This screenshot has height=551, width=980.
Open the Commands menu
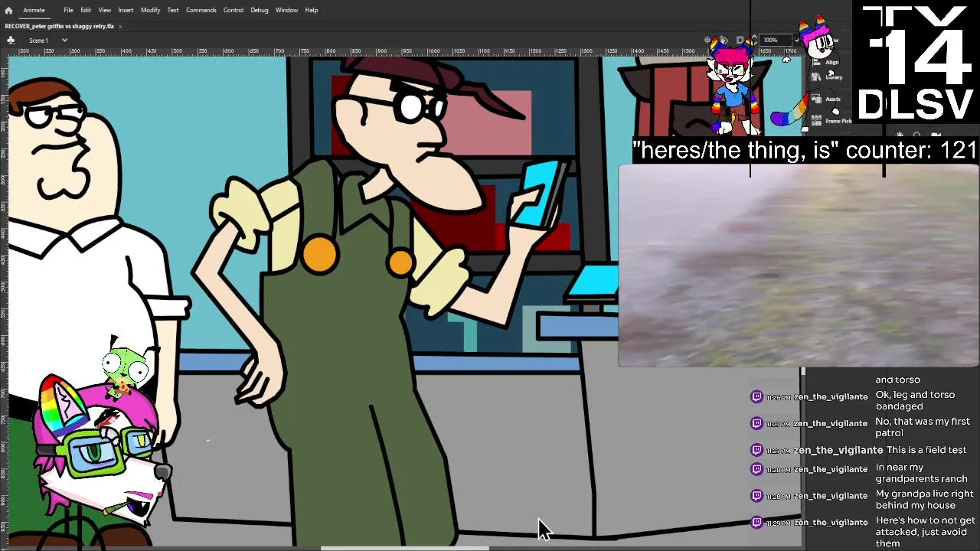tap(201, 10)
